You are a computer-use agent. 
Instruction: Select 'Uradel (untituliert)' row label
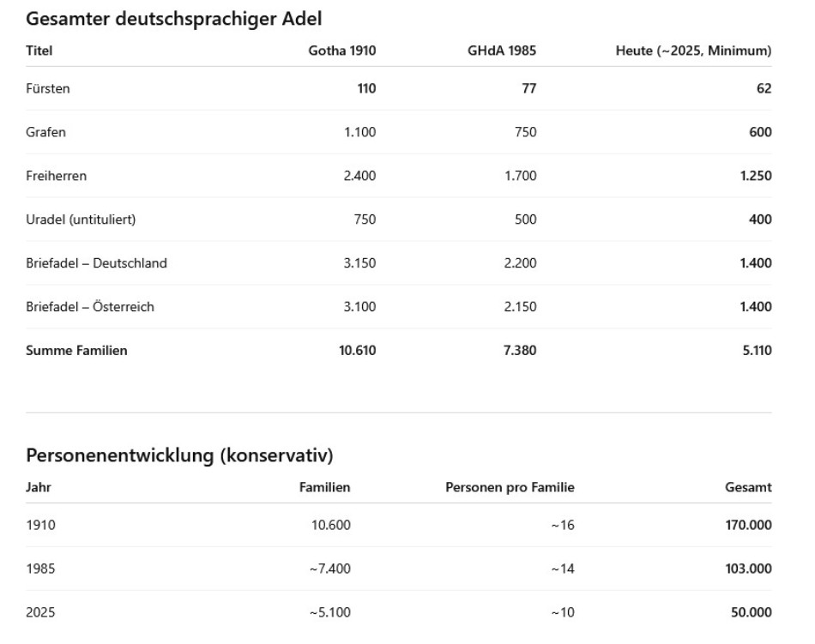coord(81,220)
